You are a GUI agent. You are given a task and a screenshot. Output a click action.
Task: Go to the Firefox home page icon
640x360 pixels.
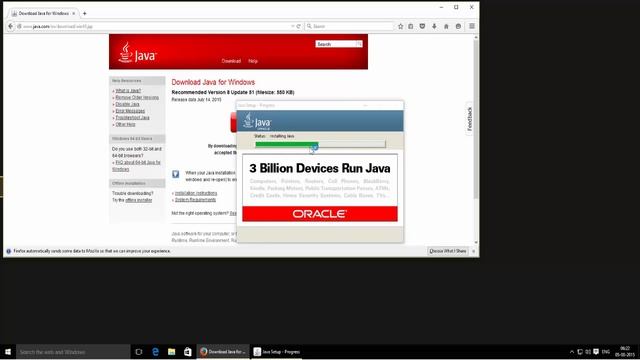tap(446, 26)
